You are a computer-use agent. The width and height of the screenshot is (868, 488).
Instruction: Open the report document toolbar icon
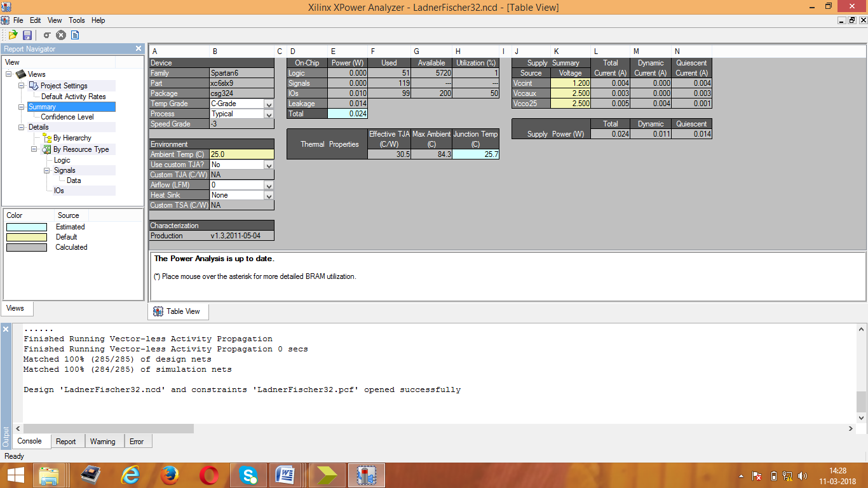(x=75, y=35)
